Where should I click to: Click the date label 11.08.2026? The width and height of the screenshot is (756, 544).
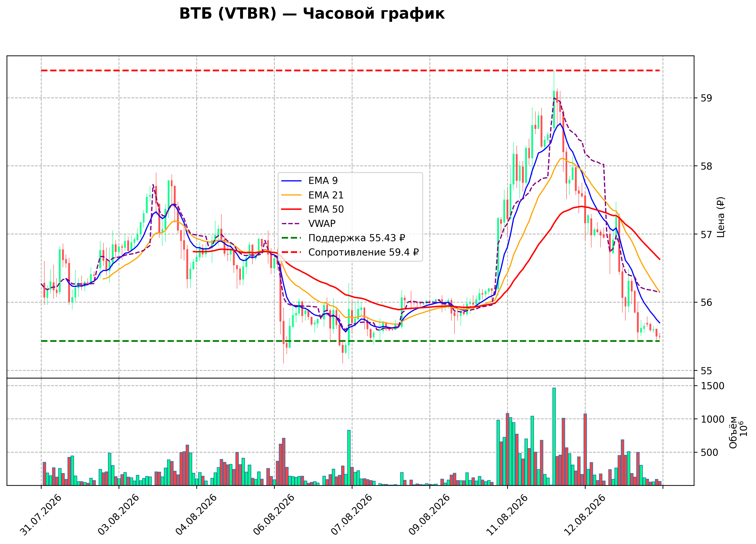point(507,515)
